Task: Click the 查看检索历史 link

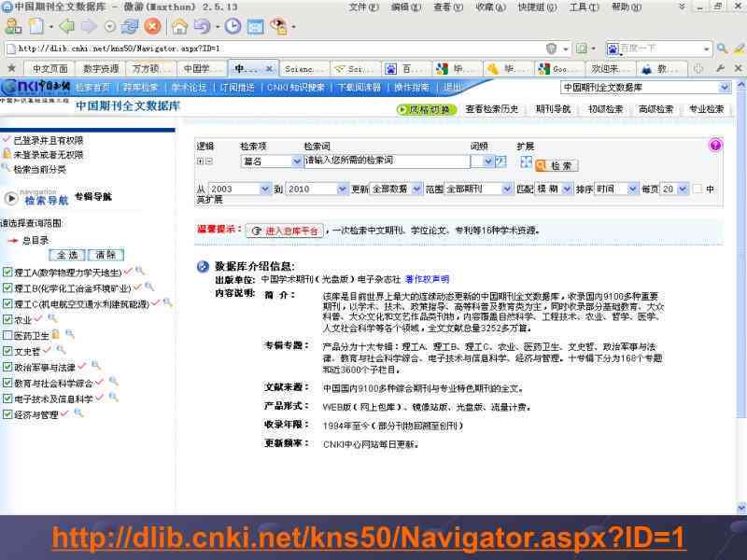Action: point(492,109)
